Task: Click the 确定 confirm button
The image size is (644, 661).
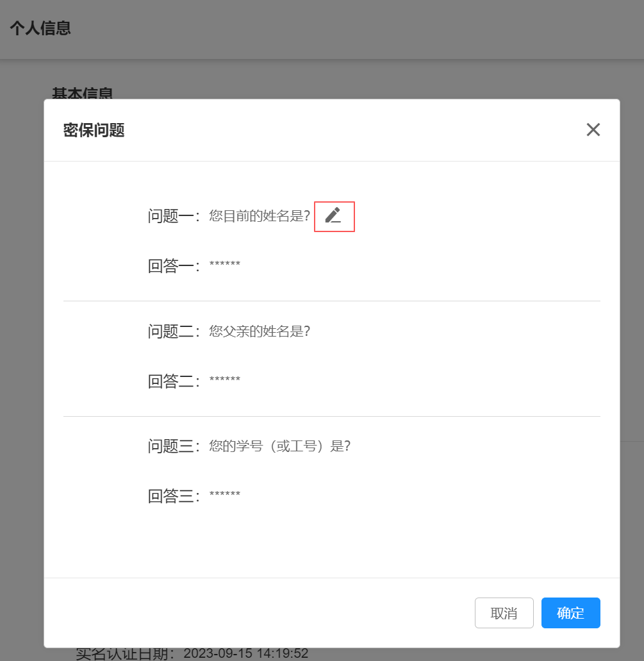Action: (570, 613)
